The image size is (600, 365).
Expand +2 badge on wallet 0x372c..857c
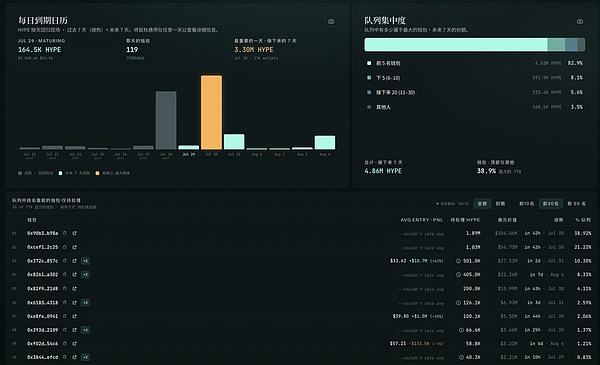(85, 261)
